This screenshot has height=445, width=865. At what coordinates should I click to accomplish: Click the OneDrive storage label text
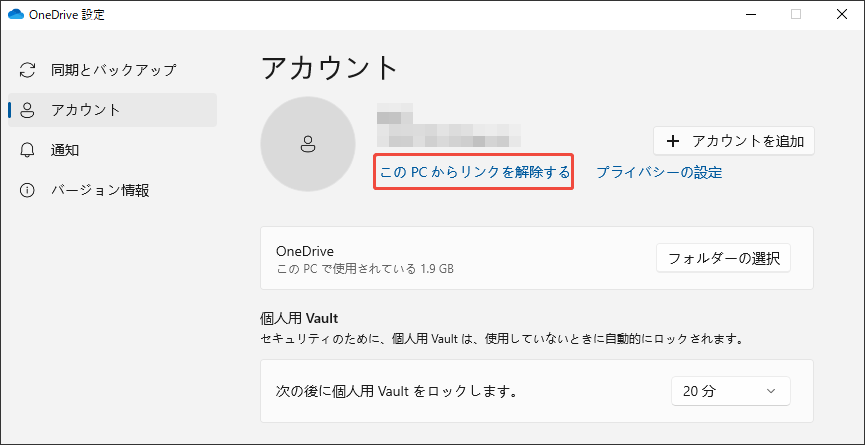point(305,251)
